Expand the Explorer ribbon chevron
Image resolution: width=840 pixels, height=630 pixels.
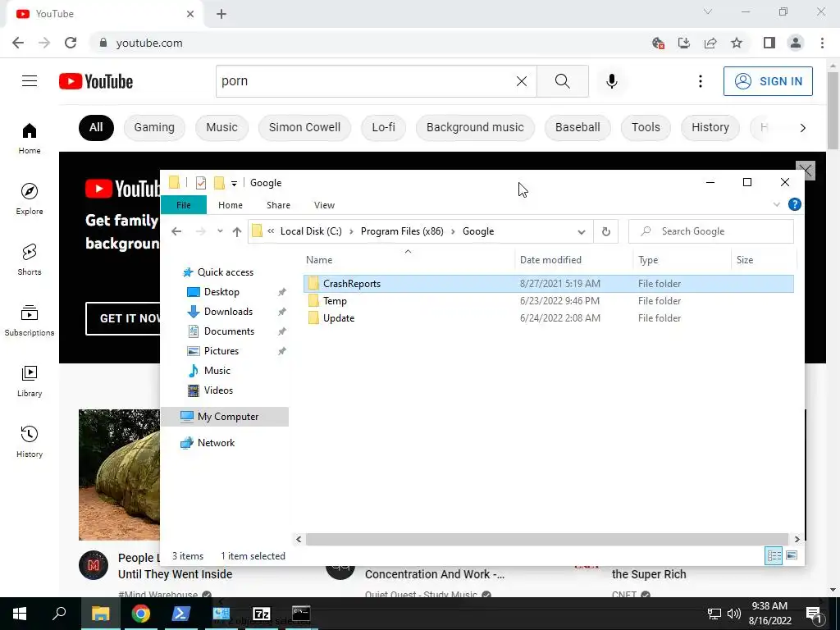[x=777, y=204]
